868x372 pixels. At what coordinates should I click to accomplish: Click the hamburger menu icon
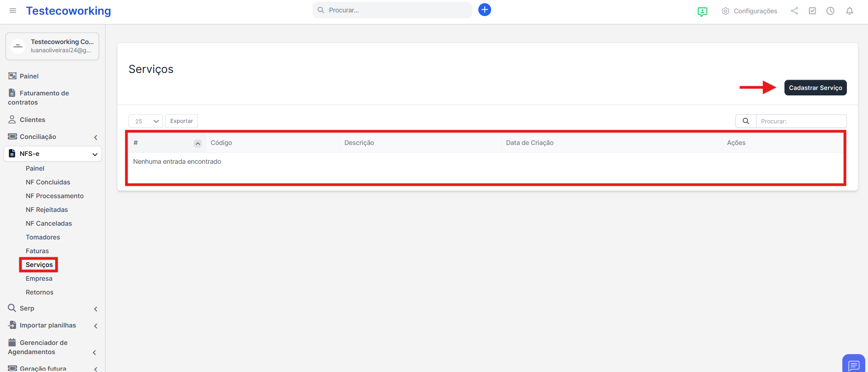pyautogui.click(x=13, y=11)
